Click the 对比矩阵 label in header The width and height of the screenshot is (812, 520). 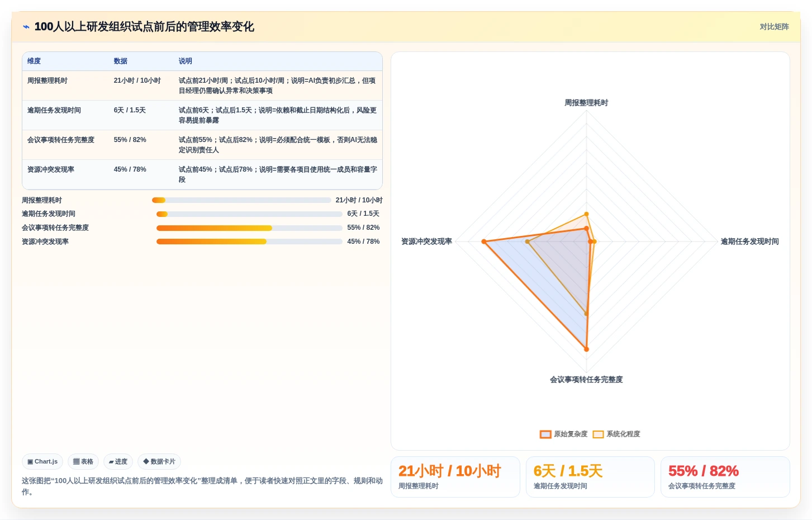point(774,27)
